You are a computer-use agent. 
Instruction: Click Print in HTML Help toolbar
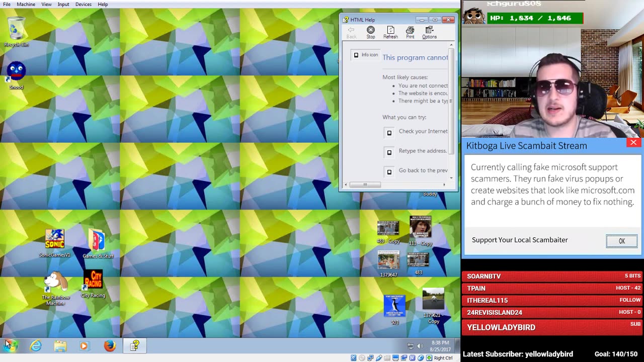(x=410, y=33)
